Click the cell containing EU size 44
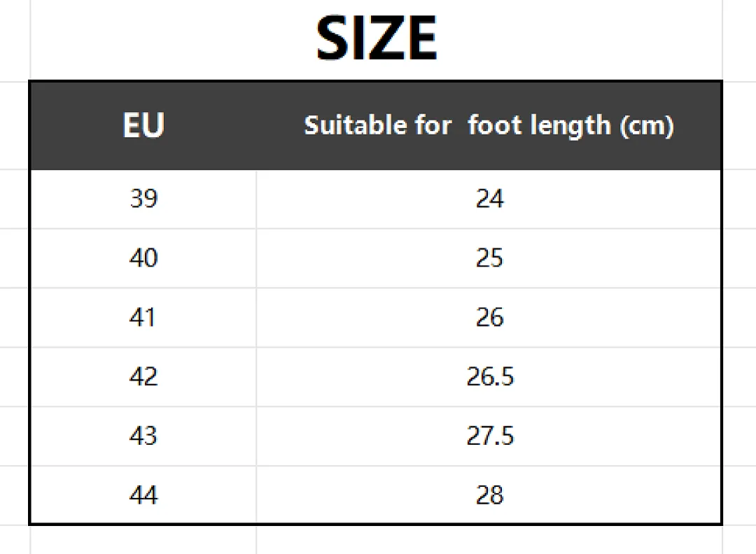 (143, 495)
